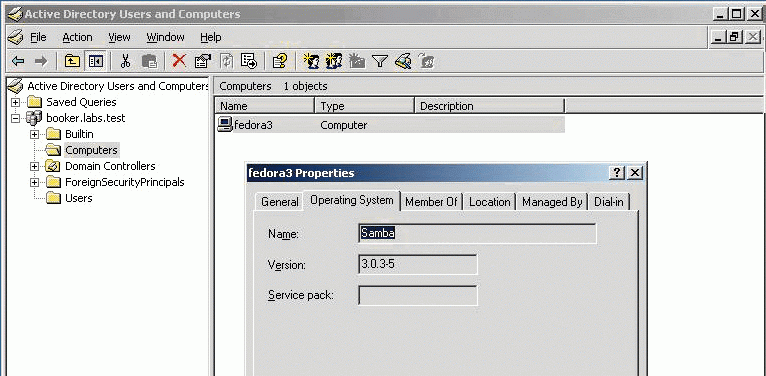766x376 pixels.
Task: Switch to the General tab
Action: (279, 202)
